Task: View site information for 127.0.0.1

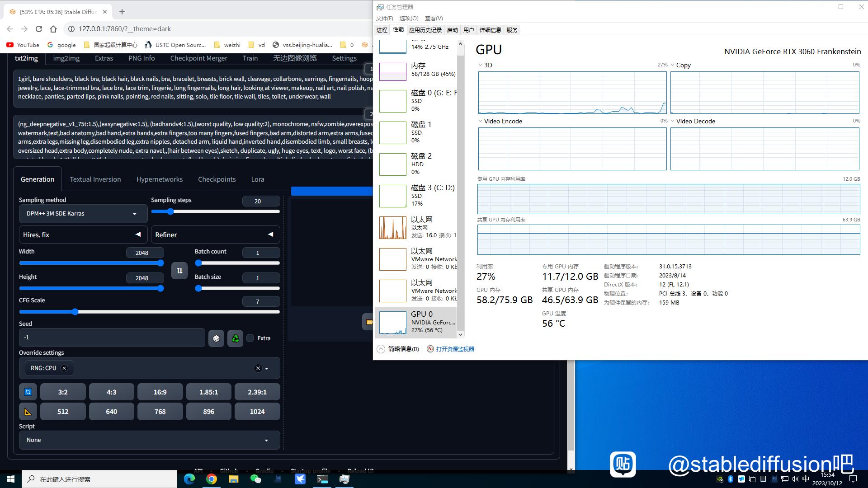Action: pos(71,29)
